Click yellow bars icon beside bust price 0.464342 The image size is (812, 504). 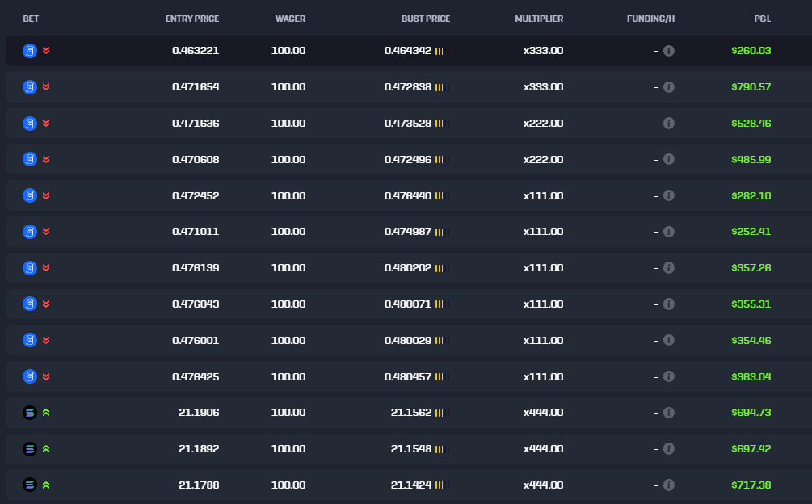click(440, 51)
